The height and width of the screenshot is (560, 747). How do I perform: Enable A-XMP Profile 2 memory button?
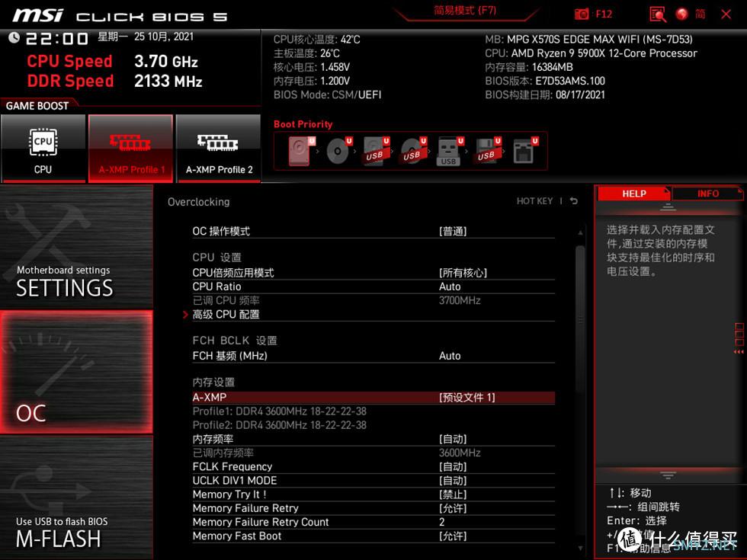click(219, 148)
